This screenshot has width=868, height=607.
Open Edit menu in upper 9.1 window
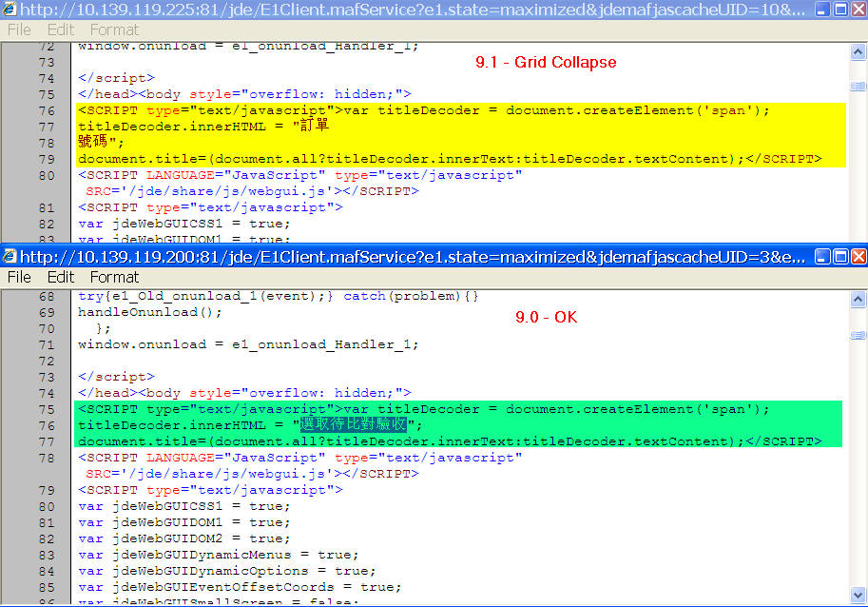(x=60, y=29)
